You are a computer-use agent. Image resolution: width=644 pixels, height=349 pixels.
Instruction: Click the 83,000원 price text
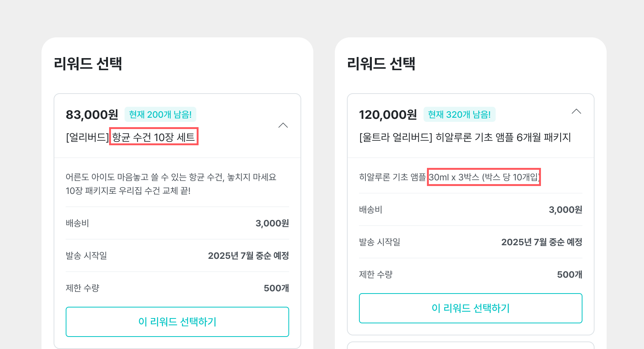tap(92, 114)
